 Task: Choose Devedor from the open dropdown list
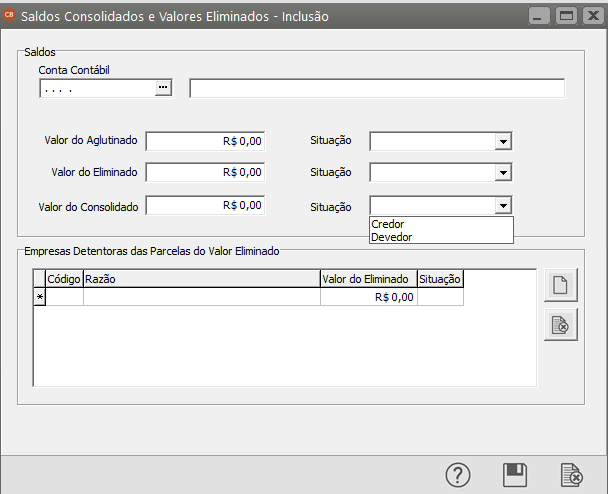pyautogui.click(x=391, y=237)
